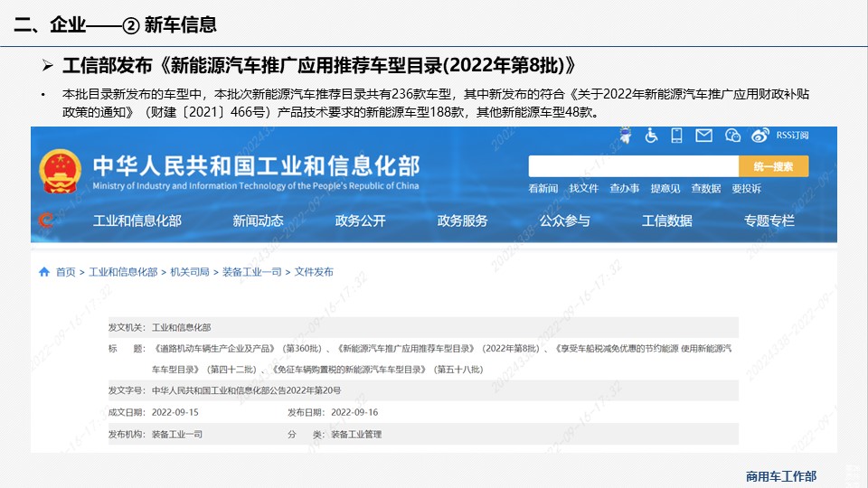
Task: Click the 成文日期 value 2022-09-15
Action: [175, 412]
